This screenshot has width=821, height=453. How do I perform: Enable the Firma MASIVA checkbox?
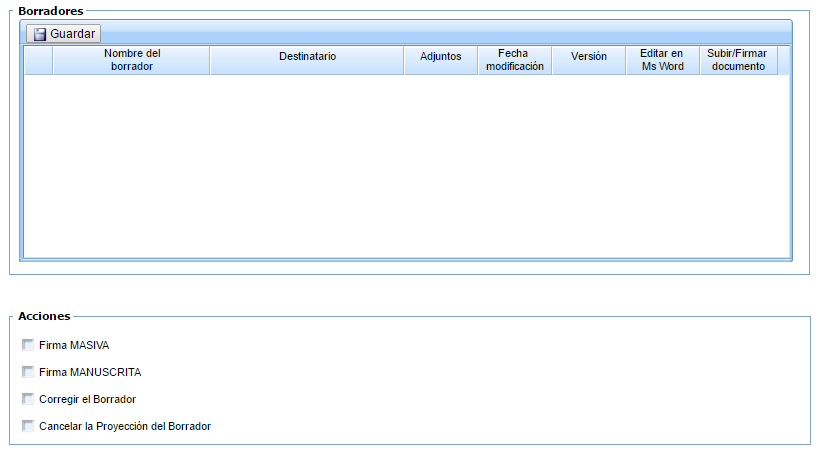[28, 345]
